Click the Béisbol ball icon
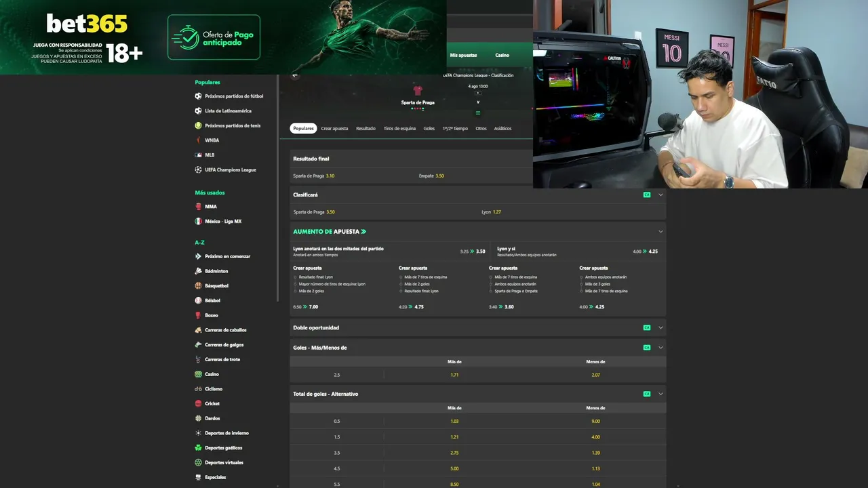 coord(198,300)
